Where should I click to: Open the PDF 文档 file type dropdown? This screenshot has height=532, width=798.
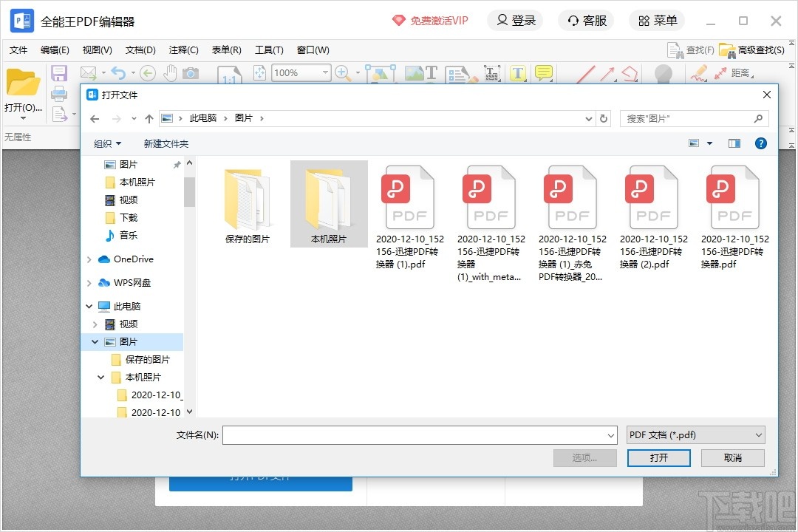click(x=695, y=434)
